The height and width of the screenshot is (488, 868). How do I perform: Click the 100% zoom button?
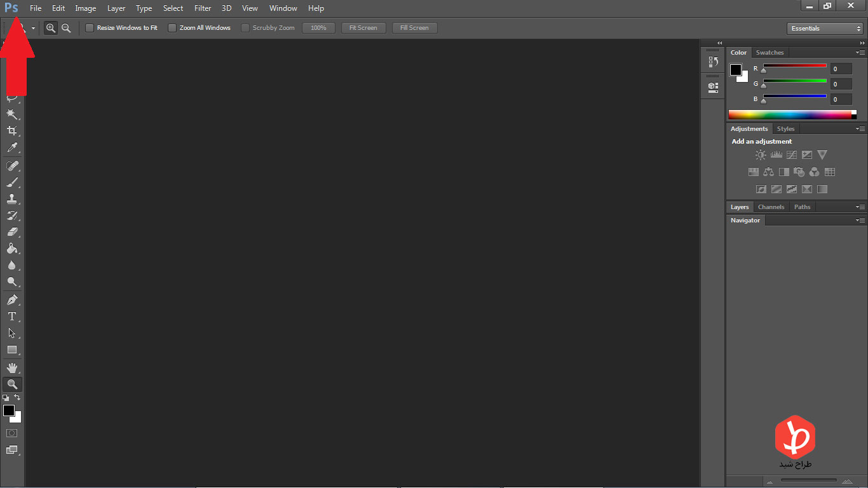[x=318, y=28]
